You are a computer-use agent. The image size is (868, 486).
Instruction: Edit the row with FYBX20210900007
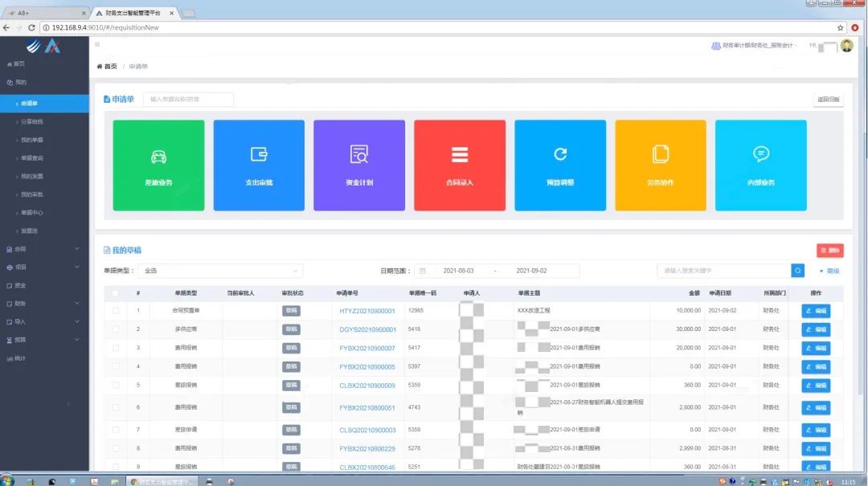coord(816,348)
